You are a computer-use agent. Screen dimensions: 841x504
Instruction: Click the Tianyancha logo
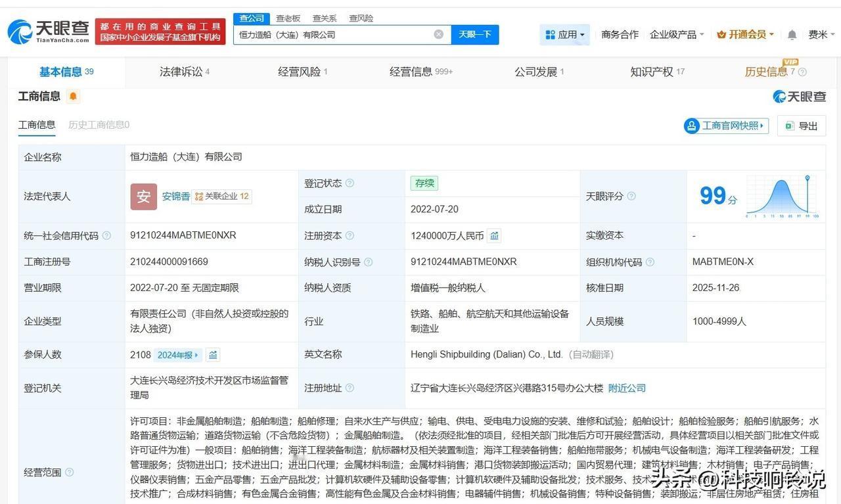click(48, 32)
